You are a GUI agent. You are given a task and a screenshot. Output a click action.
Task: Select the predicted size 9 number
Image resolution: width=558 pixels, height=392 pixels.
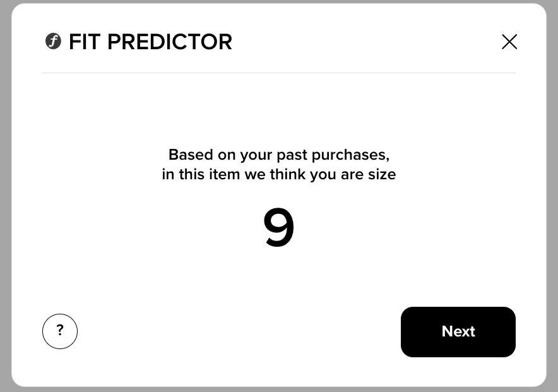tap(279, 227)
